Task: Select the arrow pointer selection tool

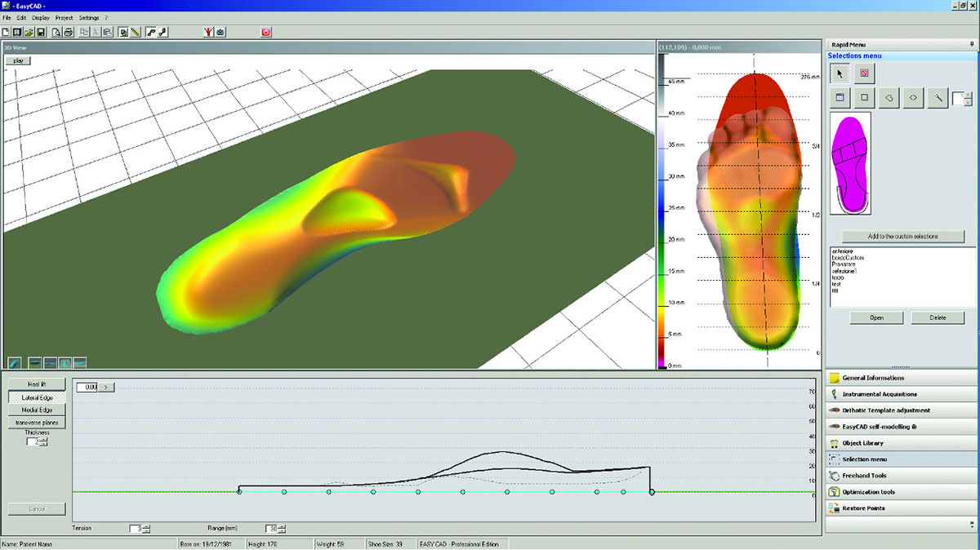Action: tap(840, 73)
